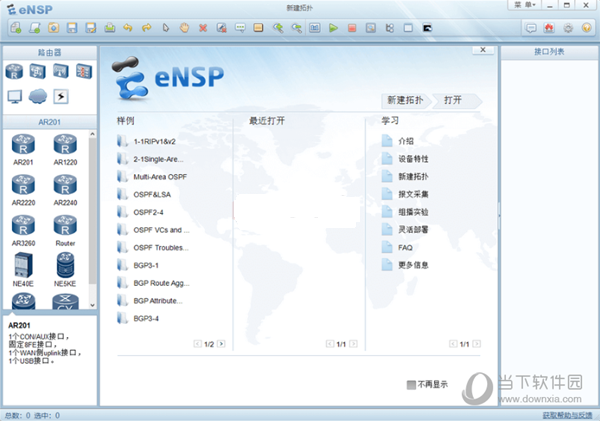The width and height of the screenshot is (600, 421).
Task: Select the AR3260 router device
Action: pos(23,231)
